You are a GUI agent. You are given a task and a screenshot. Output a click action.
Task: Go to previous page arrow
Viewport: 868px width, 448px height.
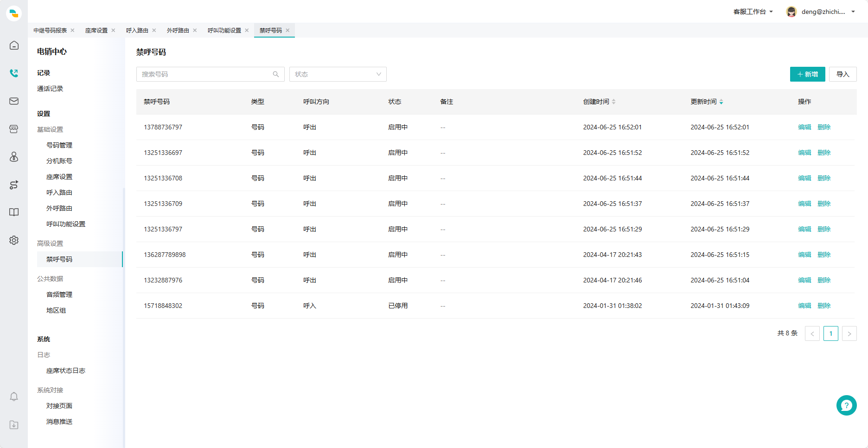812,333
